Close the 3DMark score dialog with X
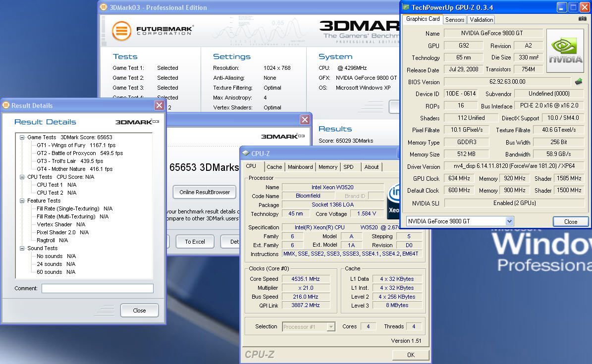The height and width of the screenshot is (364, 592). [305, 120]
